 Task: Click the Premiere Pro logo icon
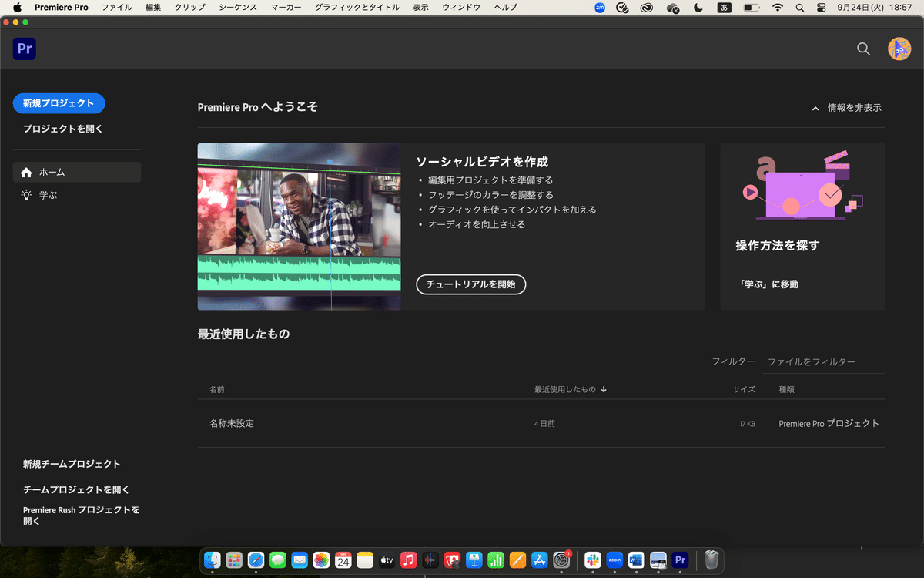25,49
